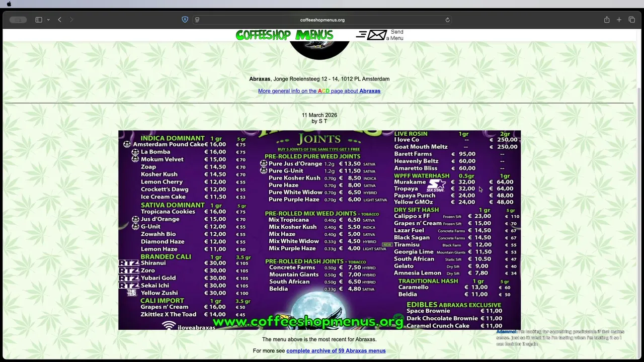The width and height of the screenshot is (644, 362).
Task: Click the Dark Chocolate Brownie row
Action: point(454,319)
